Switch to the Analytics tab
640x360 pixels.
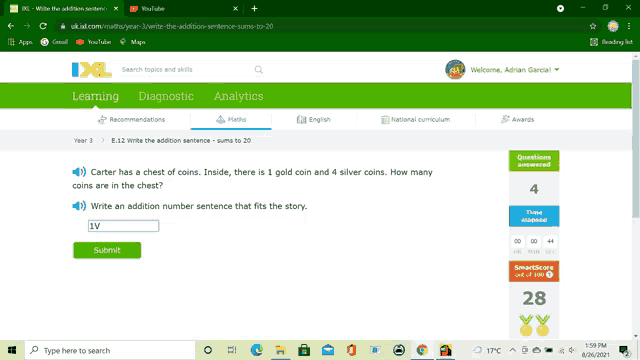pyautogui.click(x=238, y=96)
